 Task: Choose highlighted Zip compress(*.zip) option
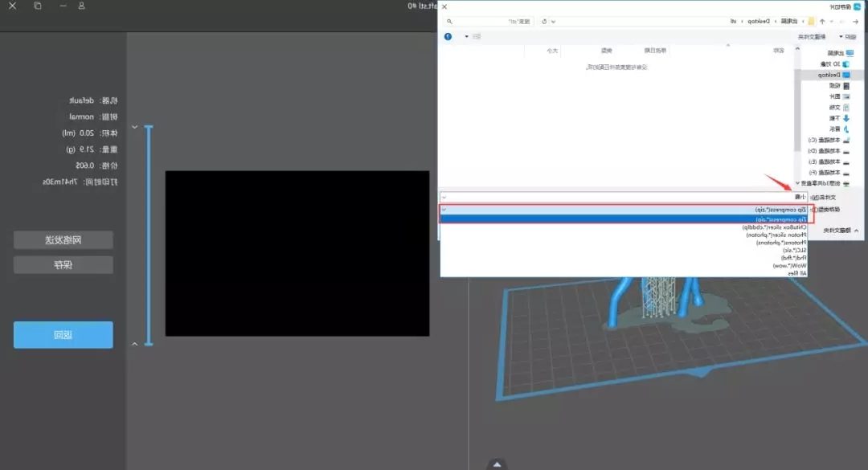pos(624,219)
